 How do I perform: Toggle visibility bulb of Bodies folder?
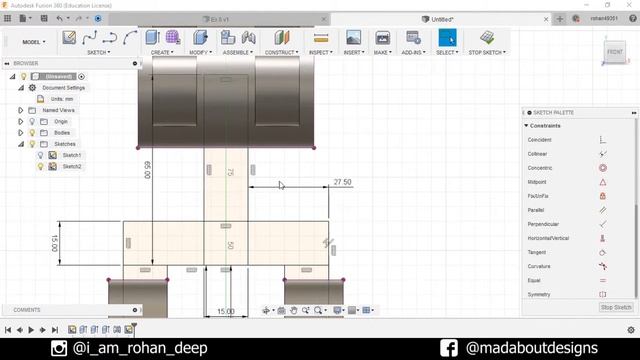pos(32,133)
